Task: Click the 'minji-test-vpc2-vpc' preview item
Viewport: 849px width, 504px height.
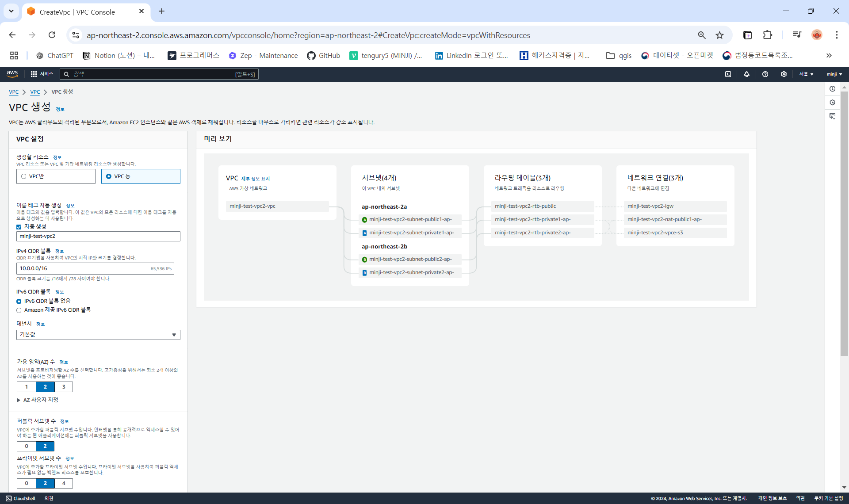Action: tap(277, 206)
